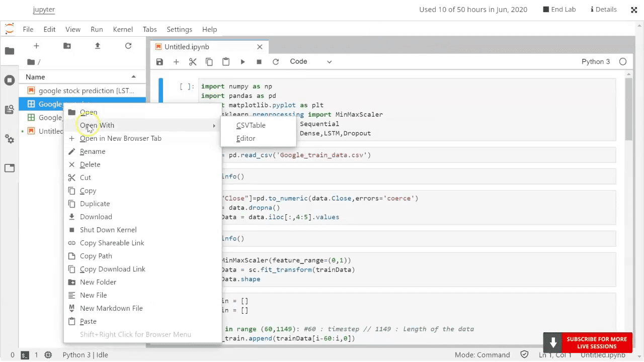Choose Duplicate in context menu

[x=142, y=204]
